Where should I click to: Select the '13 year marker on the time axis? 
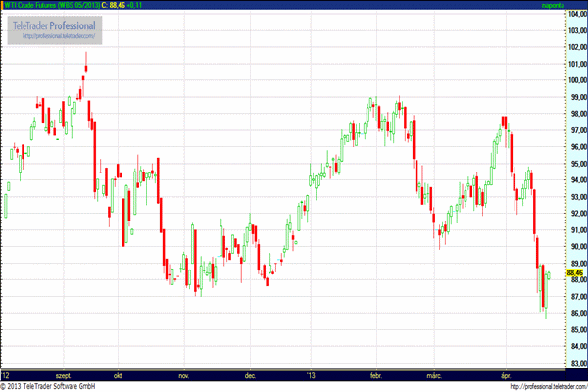pyautogui.click(x=313, y=375)
